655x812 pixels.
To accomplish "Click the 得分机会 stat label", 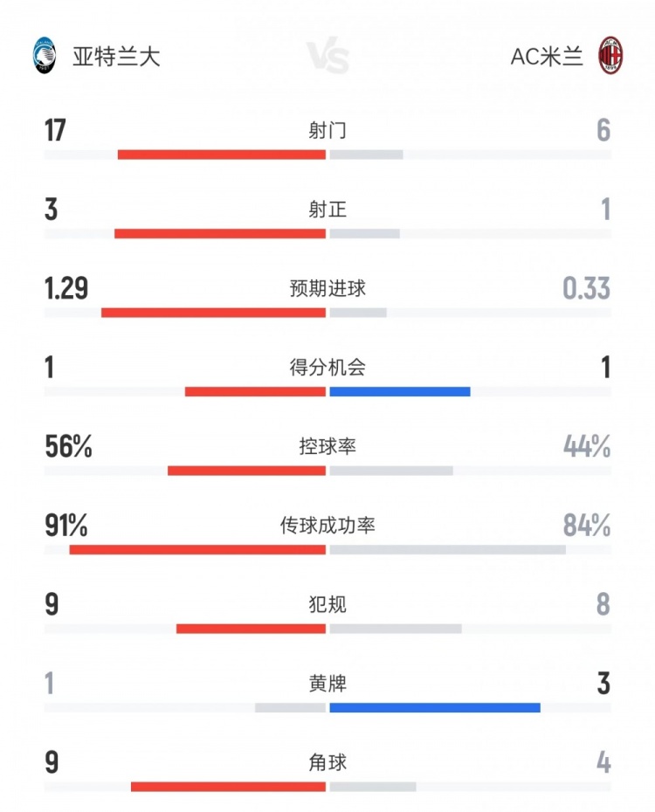I will click(x=327, y=368).
